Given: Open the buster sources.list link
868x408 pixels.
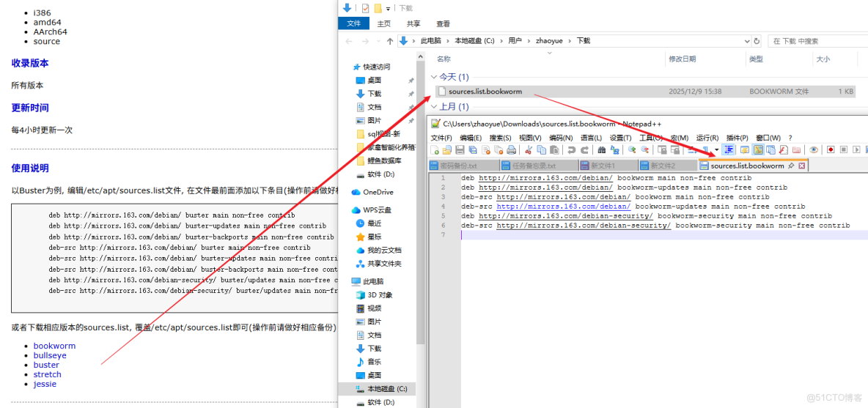Looking at the screenshot, I should coord(46,365).
